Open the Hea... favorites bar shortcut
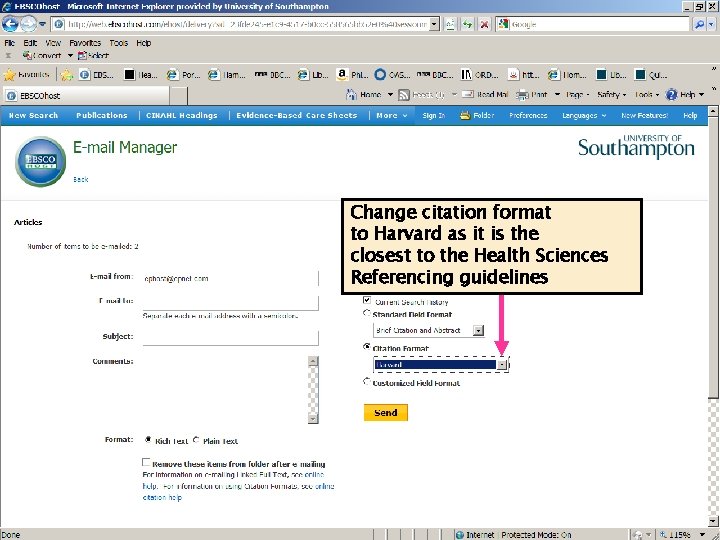 (141, 74)
